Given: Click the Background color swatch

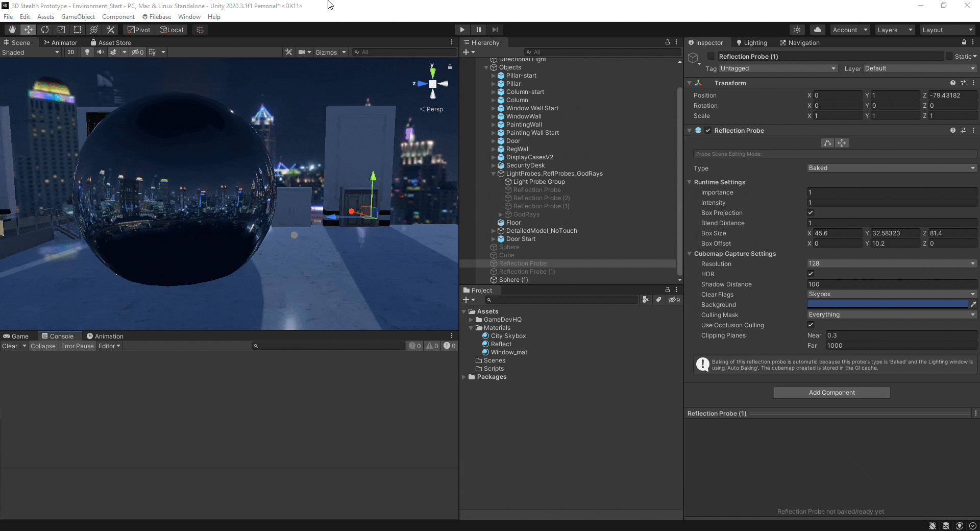Looking at the screenshot, I should click(x=887, y=304).
